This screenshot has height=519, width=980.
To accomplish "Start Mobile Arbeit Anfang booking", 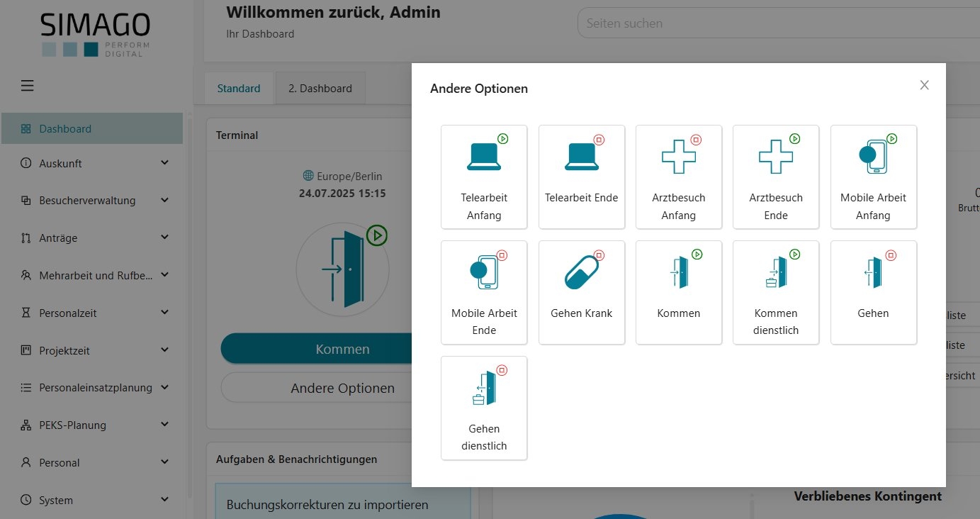I will 874,177.
